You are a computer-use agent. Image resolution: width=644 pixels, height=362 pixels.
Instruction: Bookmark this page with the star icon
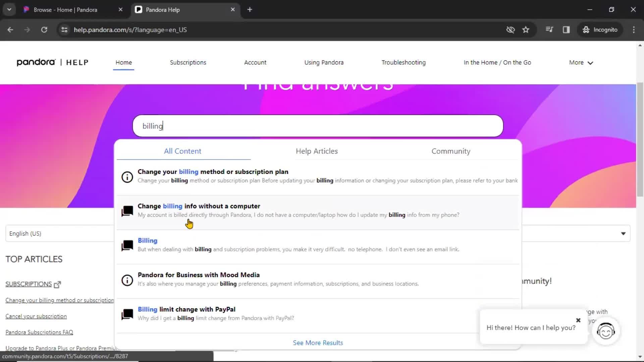[526, 30]
